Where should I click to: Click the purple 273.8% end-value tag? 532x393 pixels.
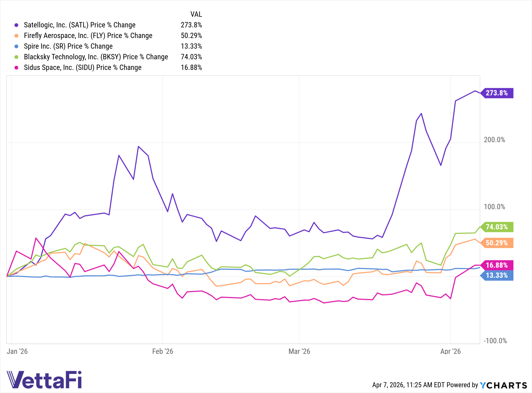pos(497,93)
